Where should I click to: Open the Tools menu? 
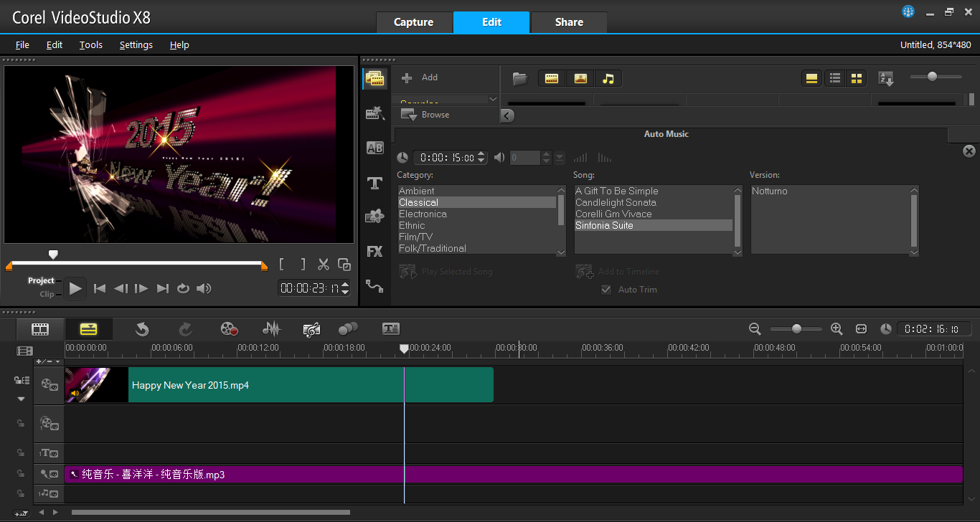(91, 44)
